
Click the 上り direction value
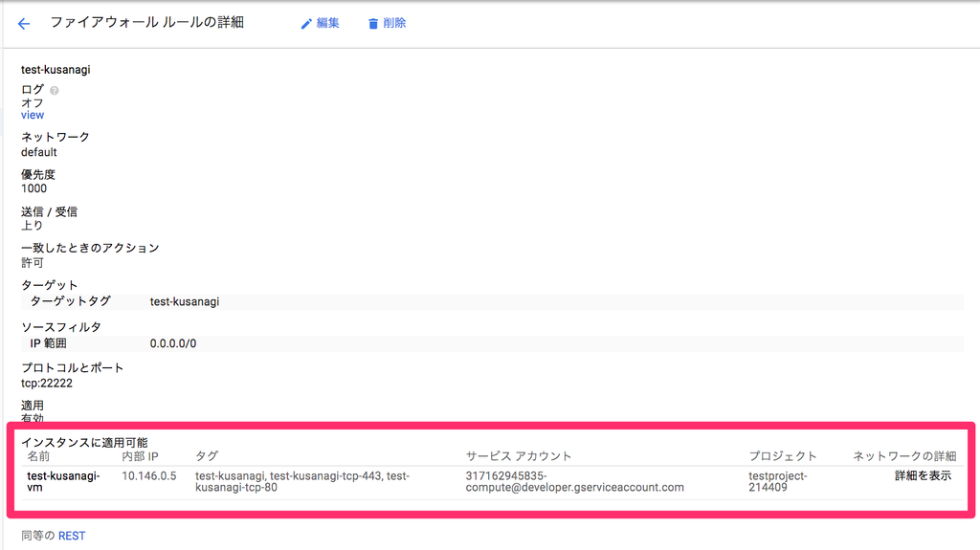tap(32, 226)
